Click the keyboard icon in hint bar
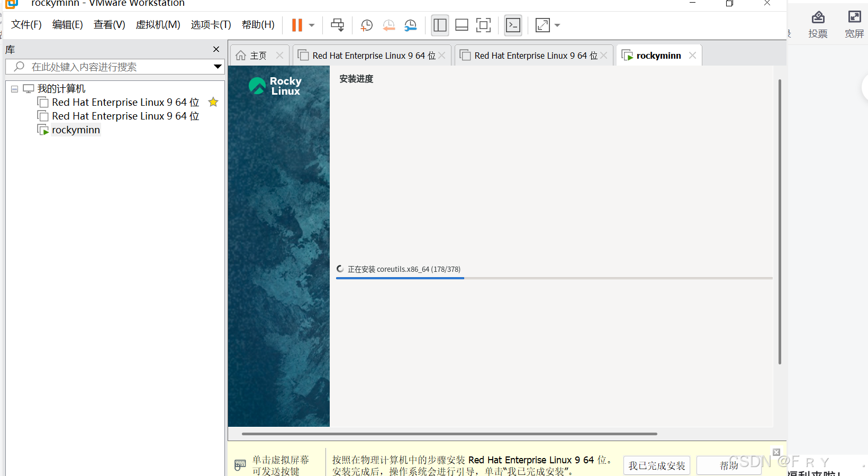 (x=240, y=465)
